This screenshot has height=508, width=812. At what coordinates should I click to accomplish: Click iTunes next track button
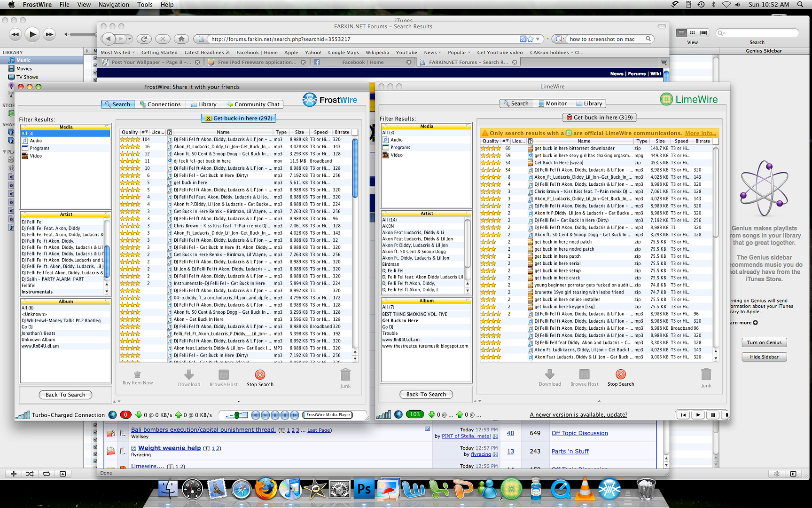pos(49,34)
